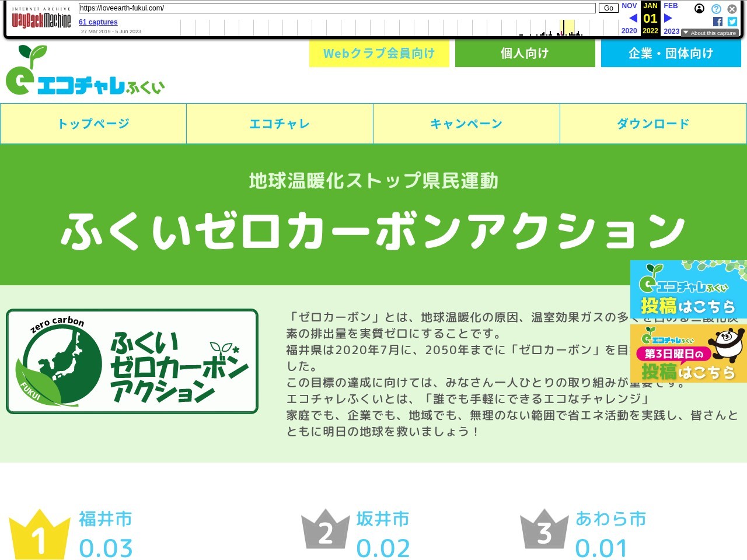Click the highlighted capture timeline marker

564,27
